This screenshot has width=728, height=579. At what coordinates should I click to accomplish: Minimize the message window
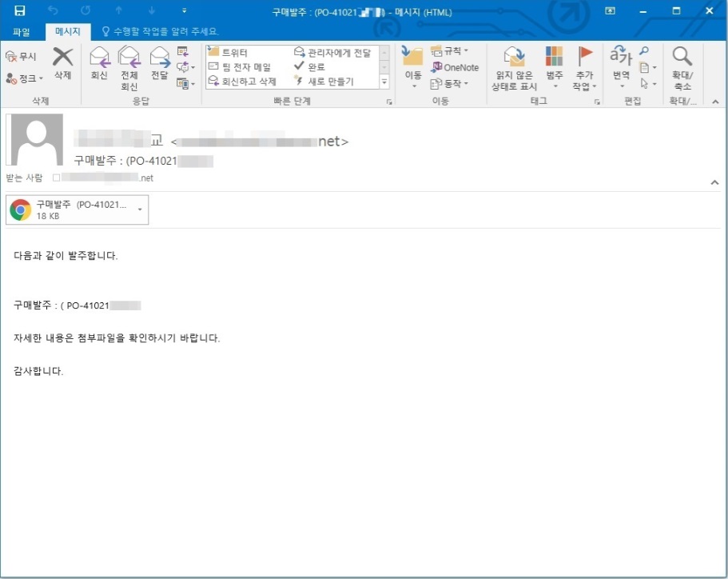643,11
